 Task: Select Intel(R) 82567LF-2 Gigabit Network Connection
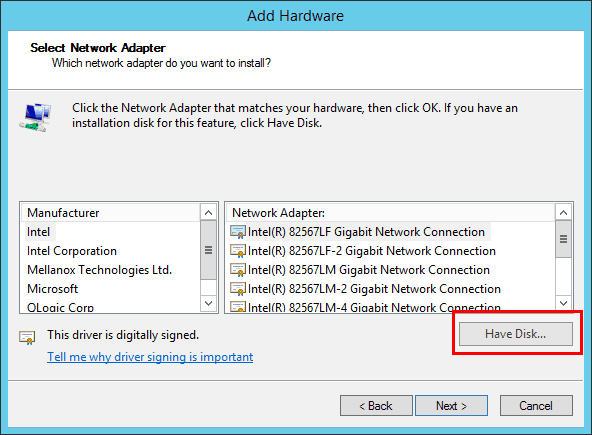pos(372,251)
